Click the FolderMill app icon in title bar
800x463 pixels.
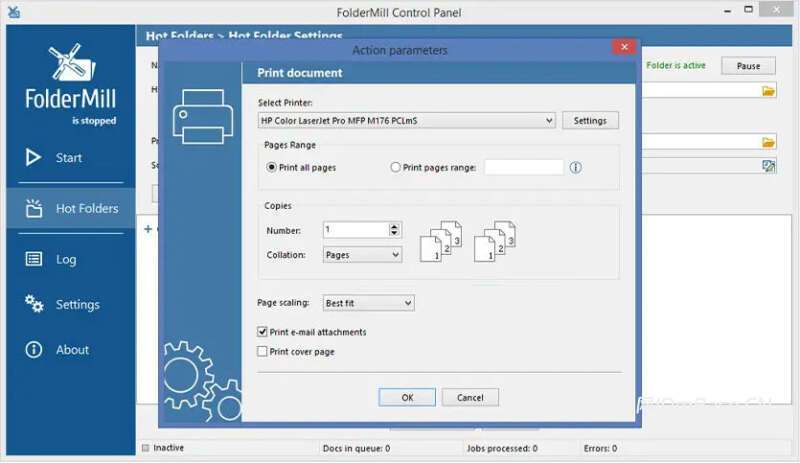tap(14, 12)
